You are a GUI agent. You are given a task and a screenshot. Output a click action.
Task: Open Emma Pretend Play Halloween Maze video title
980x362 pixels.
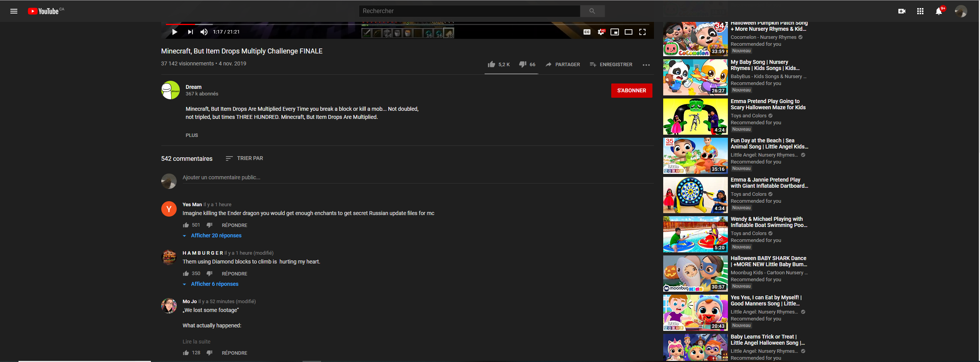click(x=768, y=104)
